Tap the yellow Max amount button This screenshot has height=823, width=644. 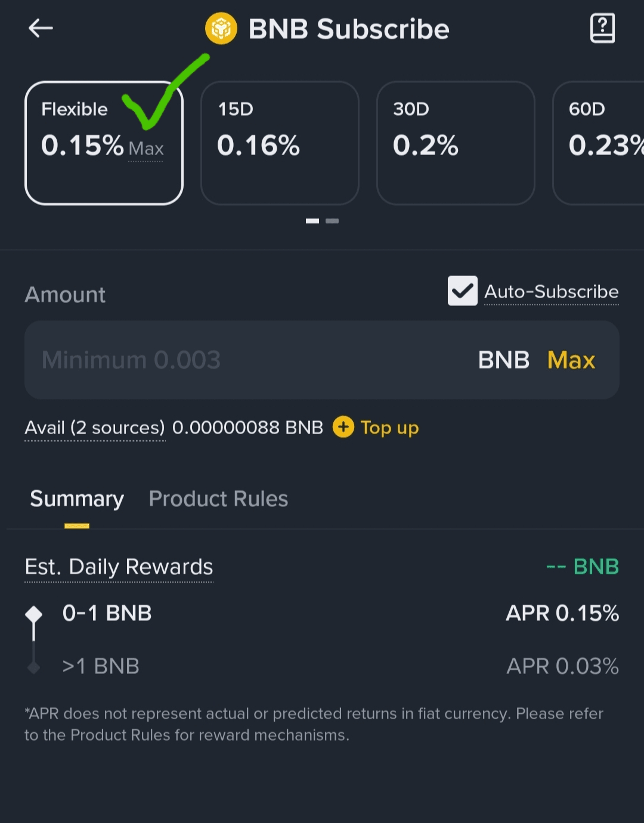pos(571,360)
